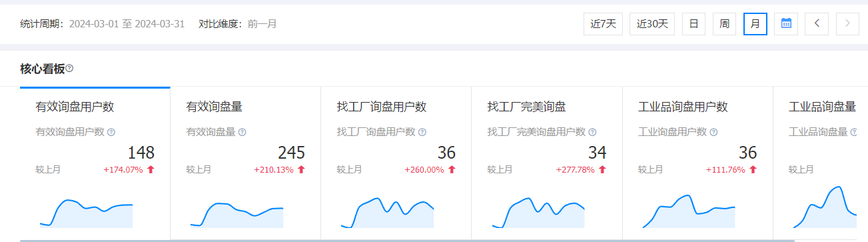The image size is (868, 242).
Task: Select the 有效询盘量 card tab
Action: point(245,163)
